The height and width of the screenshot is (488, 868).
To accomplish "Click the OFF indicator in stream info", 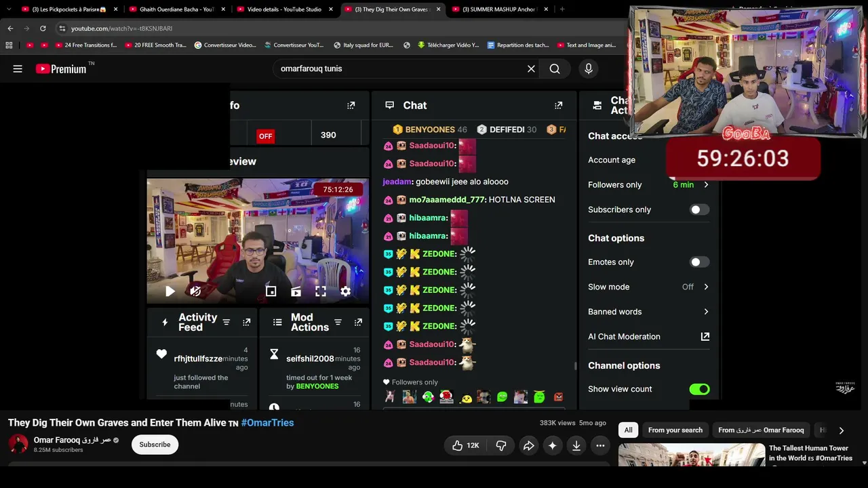I will click(265, 136).
